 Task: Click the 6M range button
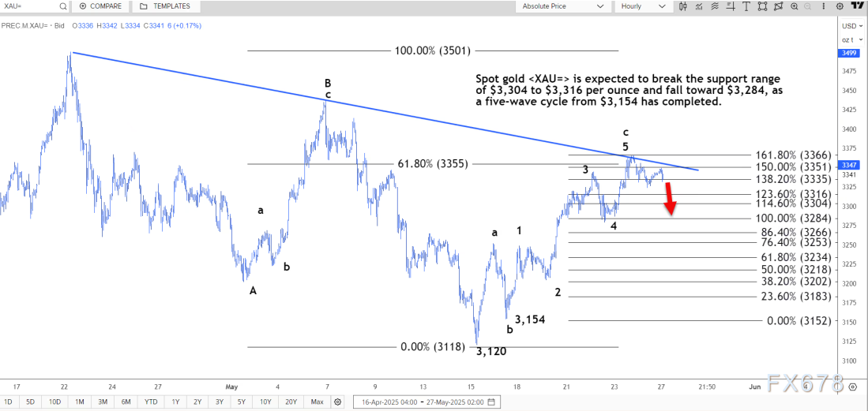point(126,402)
